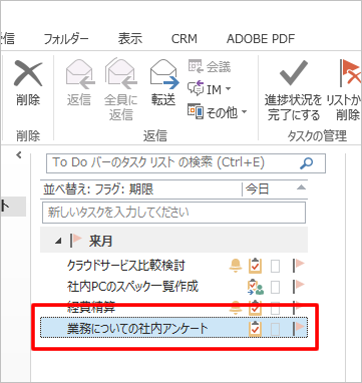
Task: Open the その他 (More) reply dropdown
Action: point(217,112)
